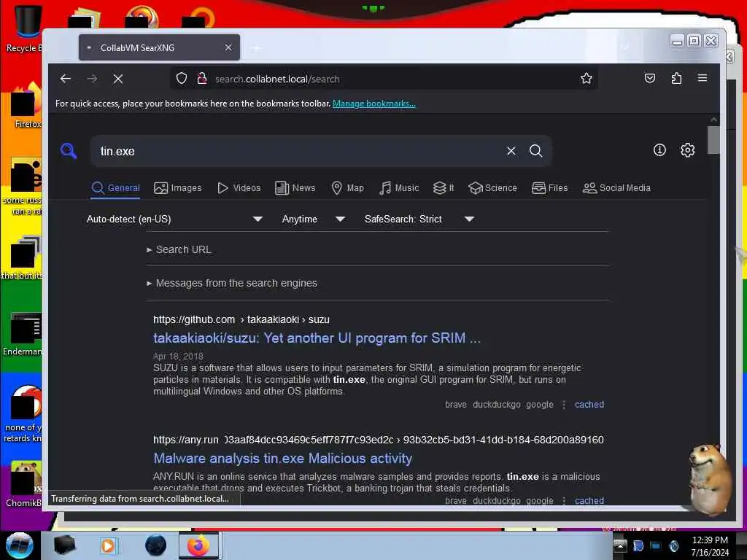Submit search with the magnifier button
This screenshot has width=747, height=560.
click(x=536, y=151)
